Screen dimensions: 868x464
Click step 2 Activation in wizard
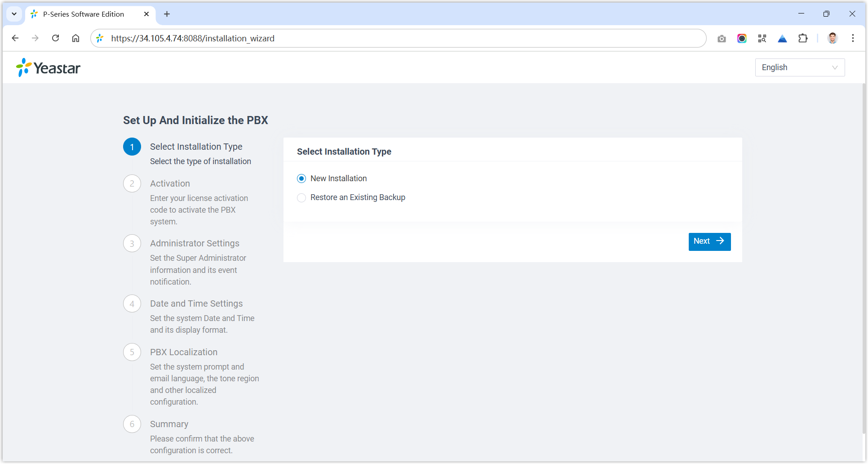170,183
